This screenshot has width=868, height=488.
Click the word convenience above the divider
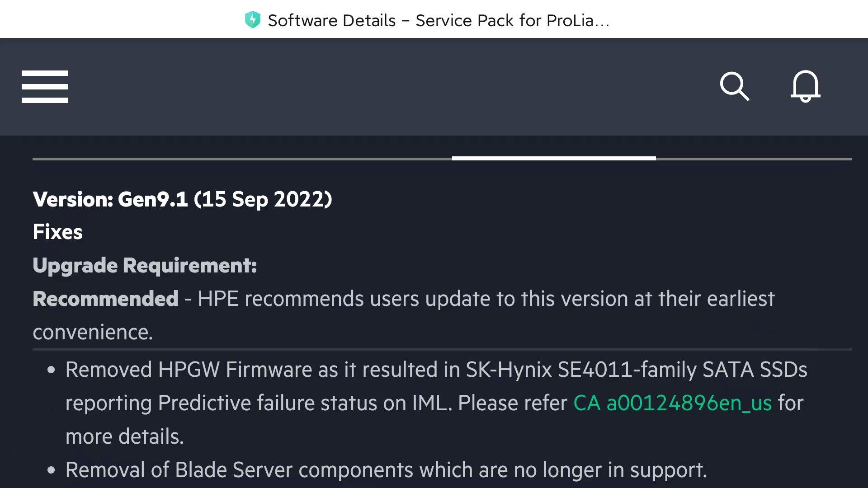pyautogui.click(x=93, y=332)
